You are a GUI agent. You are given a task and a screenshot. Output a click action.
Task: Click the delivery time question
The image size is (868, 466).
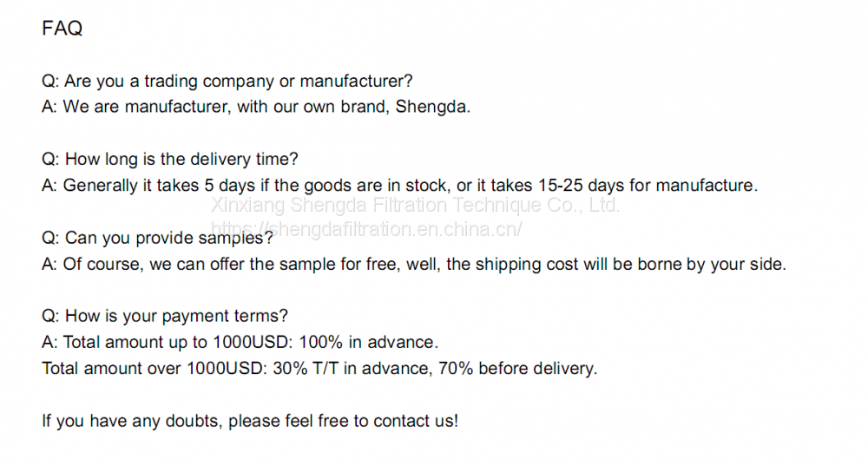(170, 160)
